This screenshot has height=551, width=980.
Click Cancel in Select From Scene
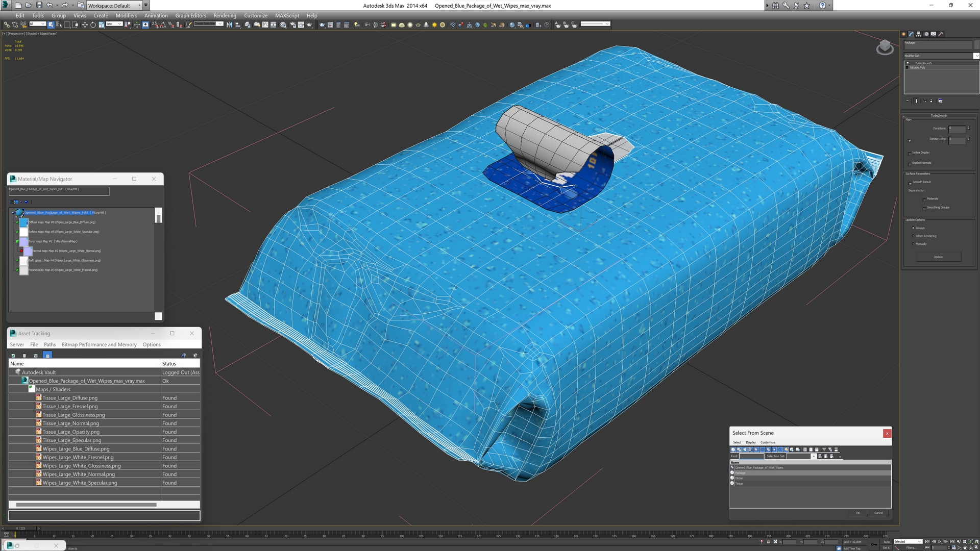(x=878, y=513)
